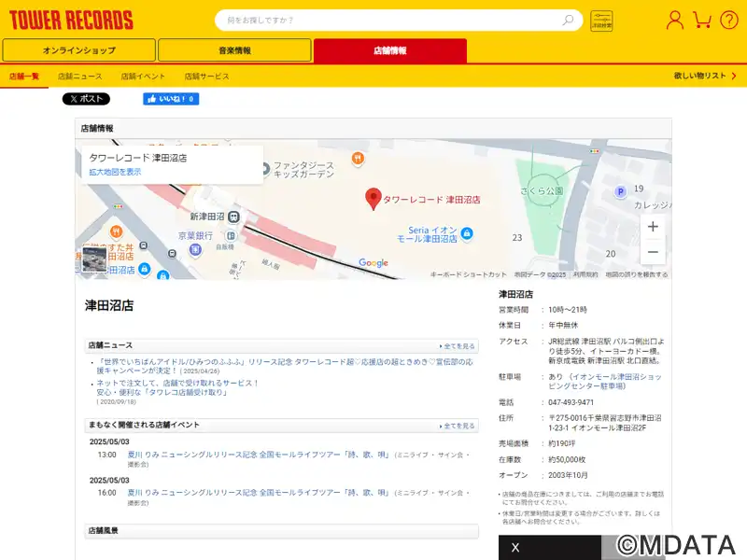Open the 13:00 夏川りみ event link
The image size is (747, 560).
pyautogui.click(x=259, y=455)
